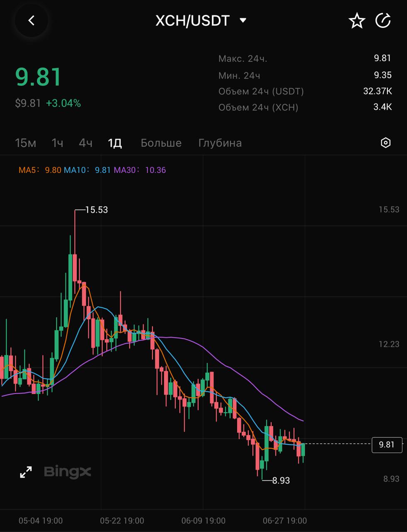
Task: Tap the 32.37K volume value
Action: coord(378,91)
